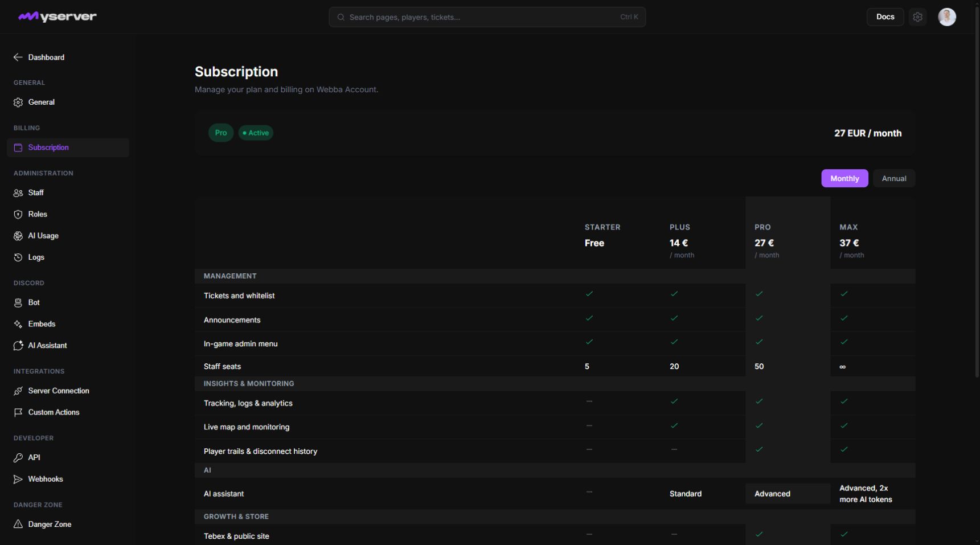The image size is (980, 545).
Task: Click the Logs history clock icon
Action: [x=18, y=257]
